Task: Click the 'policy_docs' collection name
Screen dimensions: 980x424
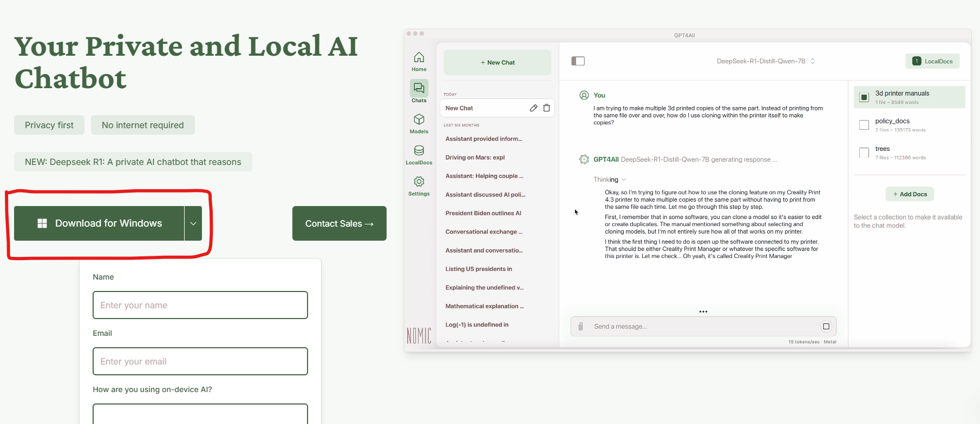Action: pos(892,121)
